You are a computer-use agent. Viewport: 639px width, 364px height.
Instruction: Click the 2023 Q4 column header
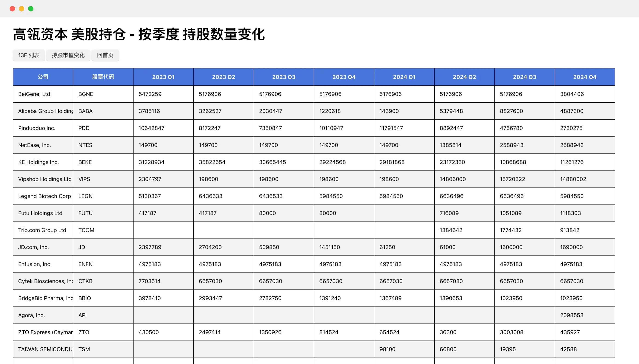pos(344,77)
